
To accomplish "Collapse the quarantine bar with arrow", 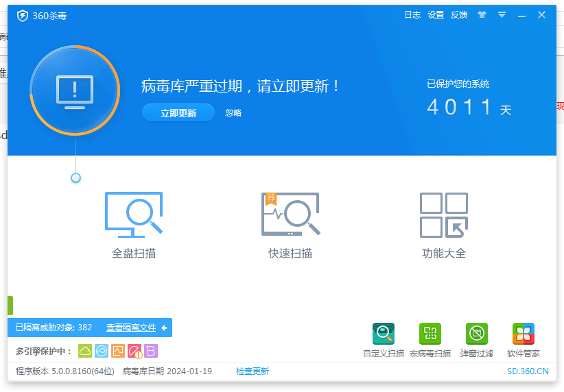I will [x=164, y=328].
